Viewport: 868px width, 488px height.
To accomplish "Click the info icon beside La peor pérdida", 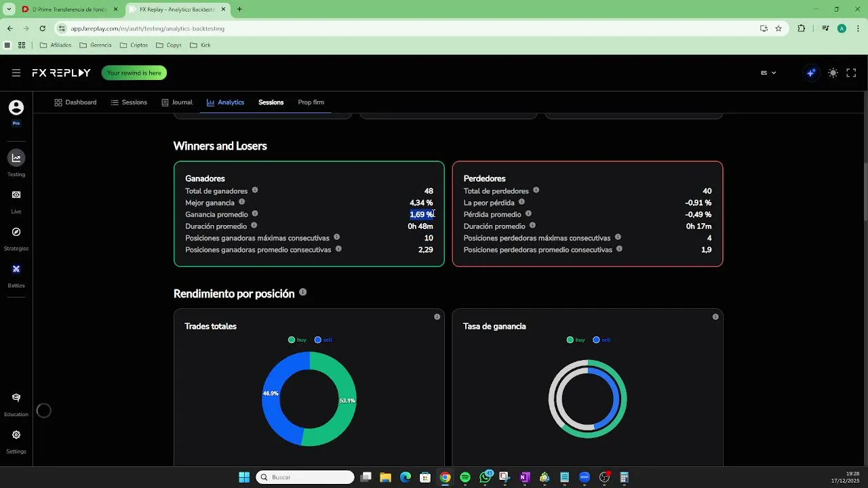I will click(521, 202).
